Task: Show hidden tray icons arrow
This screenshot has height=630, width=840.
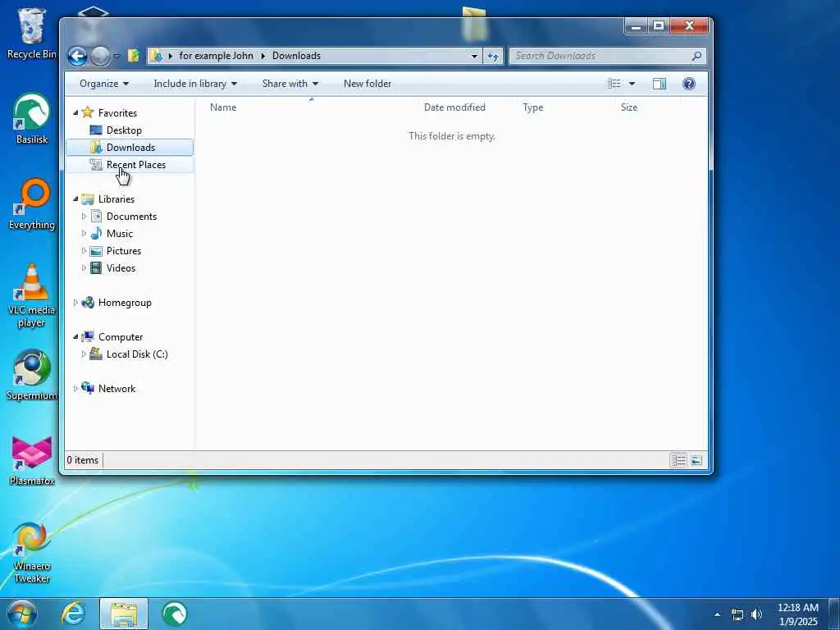Action: point(717,614)
